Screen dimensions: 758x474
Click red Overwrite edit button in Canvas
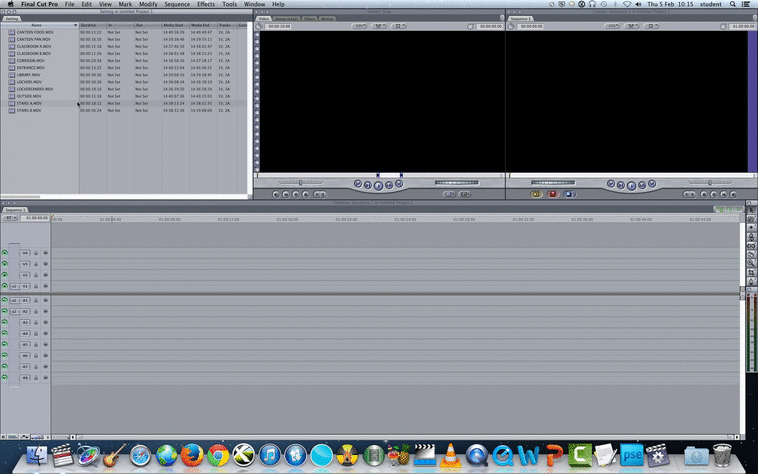(x=553, y=194)
